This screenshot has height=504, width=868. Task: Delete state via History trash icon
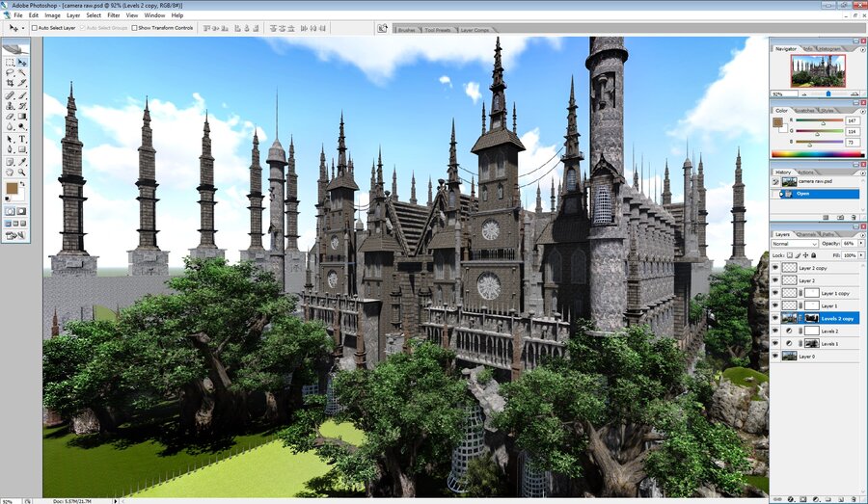tap(854, 218)
